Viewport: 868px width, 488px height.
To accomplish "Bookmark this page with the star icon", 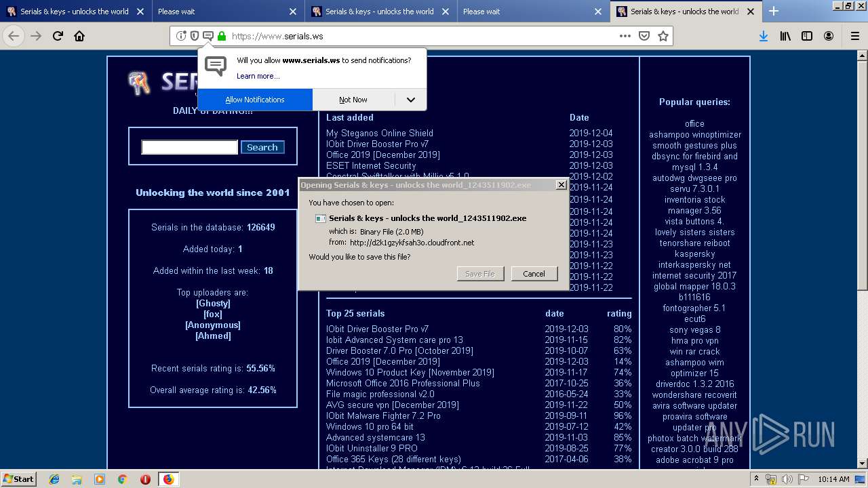I will pos(663,36).
